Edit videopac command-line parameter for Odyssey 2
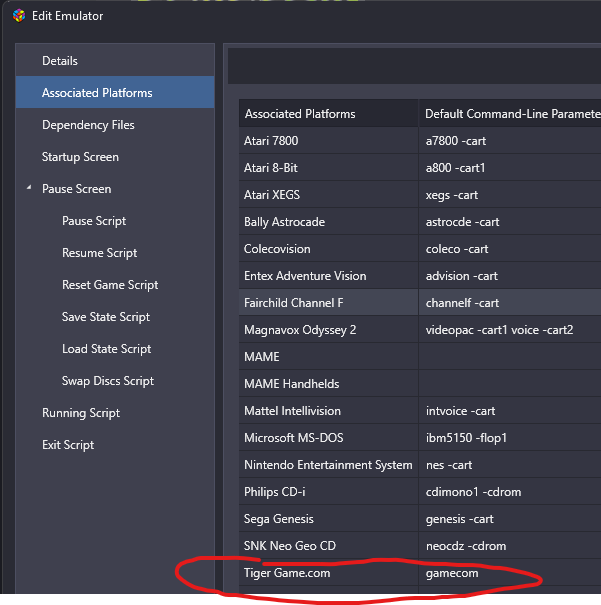This screenshot has width=601, height=605. 510,330
